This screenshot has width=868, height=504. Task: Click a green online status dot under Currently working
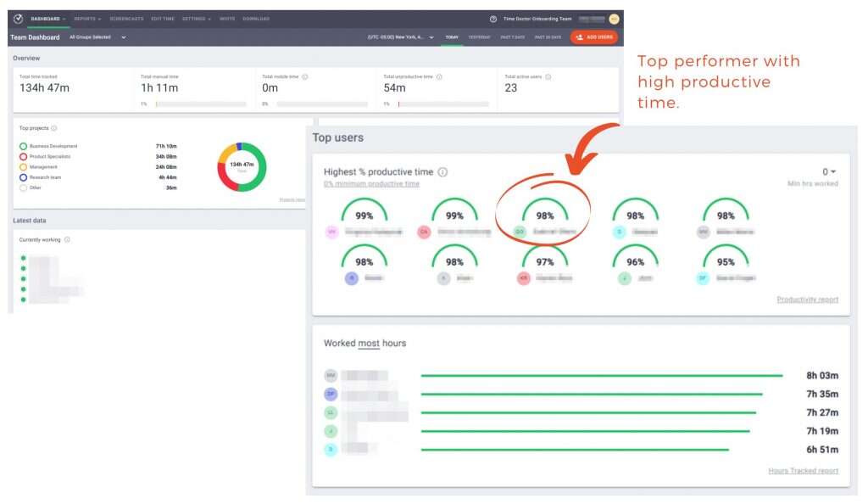point(23,260)
